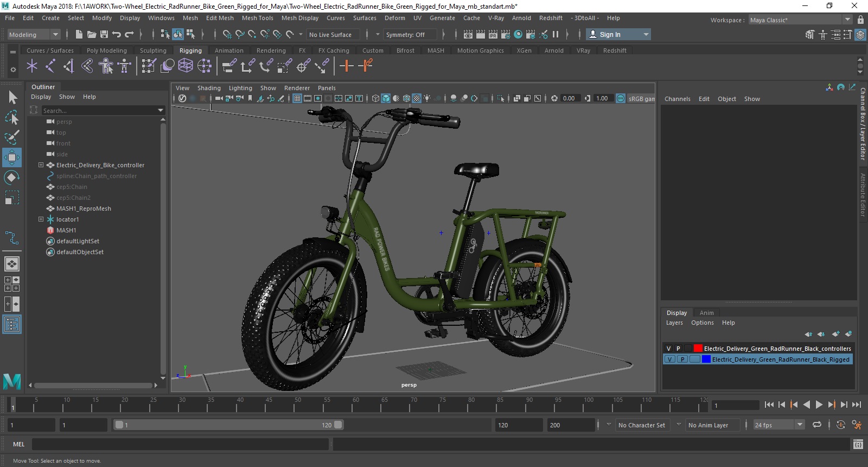Screen dimensions: 868x467
Task: Open the viewport Shading menu
Action: 209,88
